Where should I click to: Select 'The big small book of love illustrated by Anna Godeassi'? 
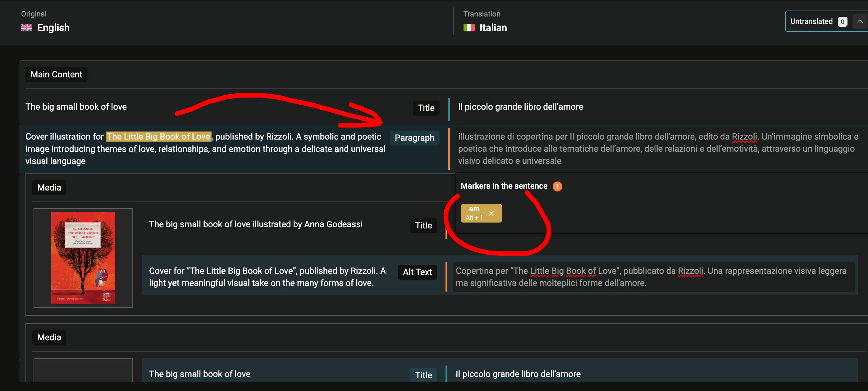point(256,224)
